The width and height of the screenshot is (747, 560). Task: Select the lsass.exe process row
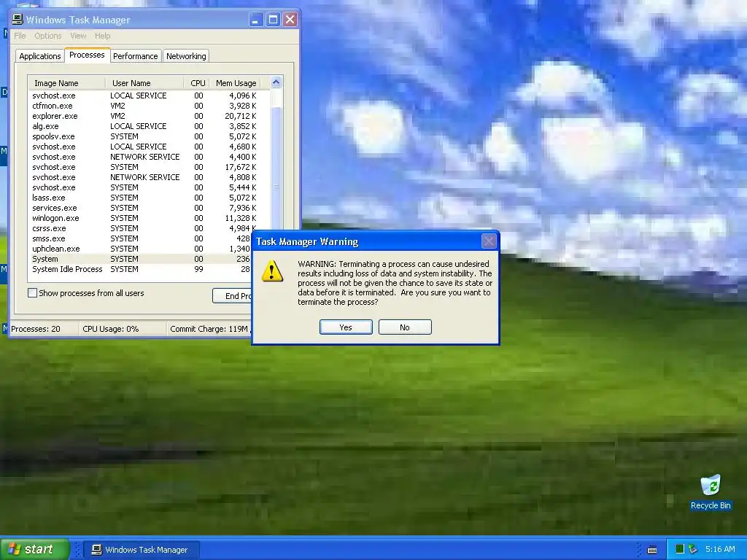click(149, 198)
